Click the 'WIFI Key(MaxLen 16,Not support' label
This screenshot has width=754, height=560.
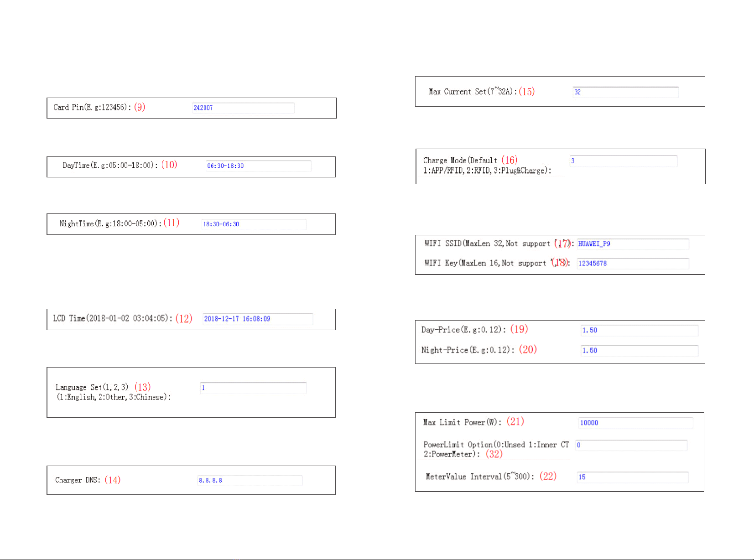pos(485,263)
